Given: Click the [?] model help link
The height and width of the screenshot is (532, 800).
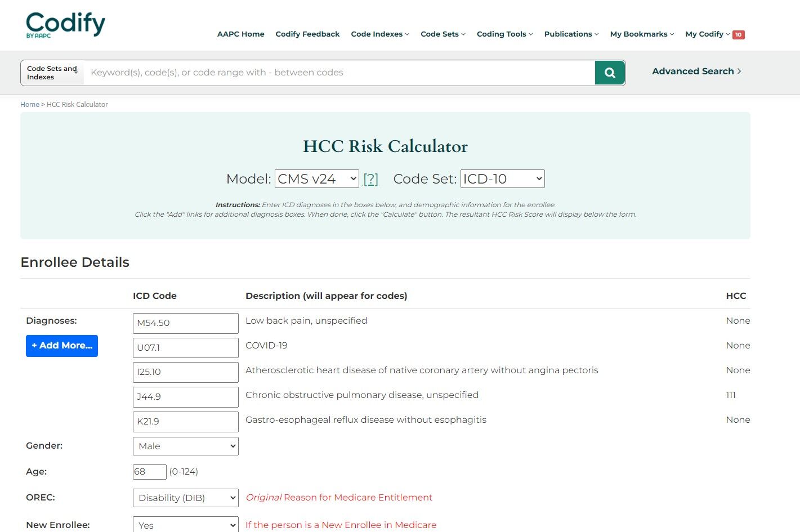Looking at the screenshot, I should click(370, 179).
